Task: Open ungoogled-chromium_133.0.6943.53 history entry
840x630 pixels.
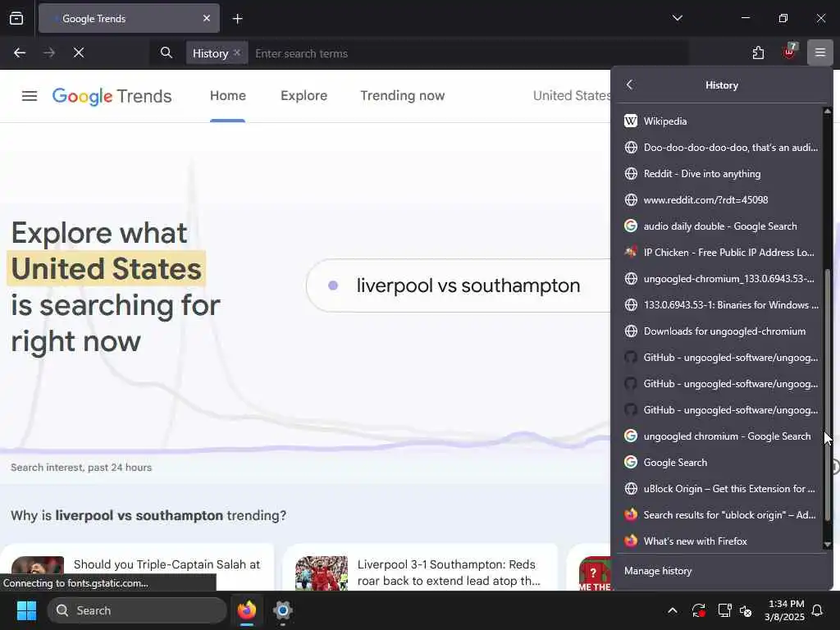Action: 721,279
